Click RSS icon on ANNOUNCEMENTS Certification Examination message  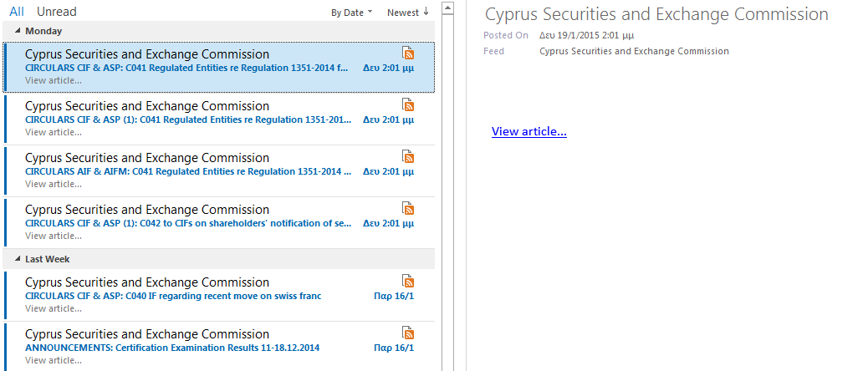(408, 333)
